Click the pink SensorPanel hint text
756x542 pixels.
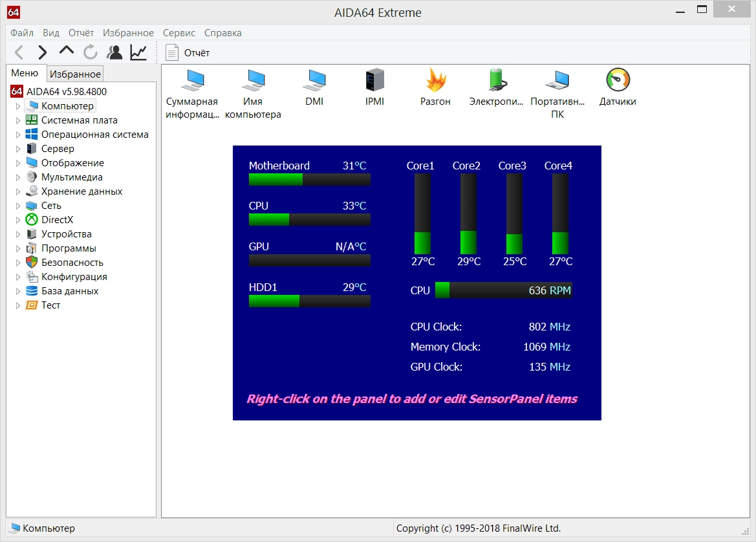[x=412, y=399]
